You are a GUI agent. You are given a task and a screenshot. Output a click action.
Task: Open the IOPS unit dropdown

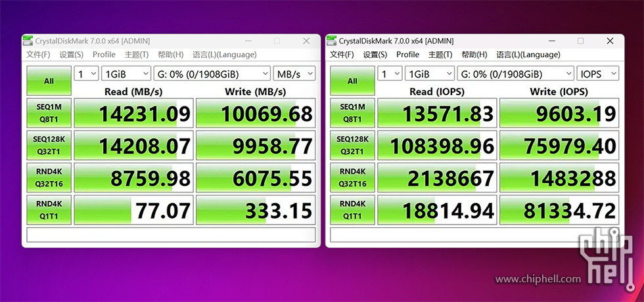[x=597, y=74]
